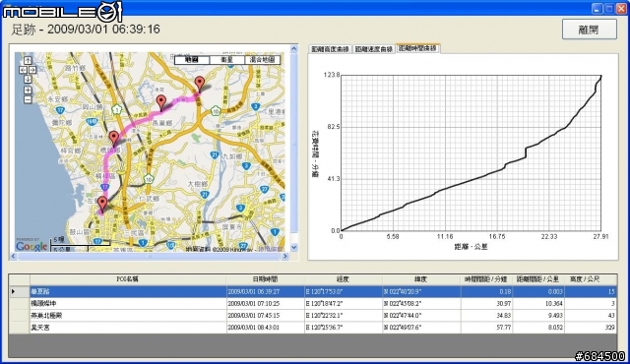Sort by the 經度 column header
Image resolution: width=630 pixels, height=364 pixels.
344,279
